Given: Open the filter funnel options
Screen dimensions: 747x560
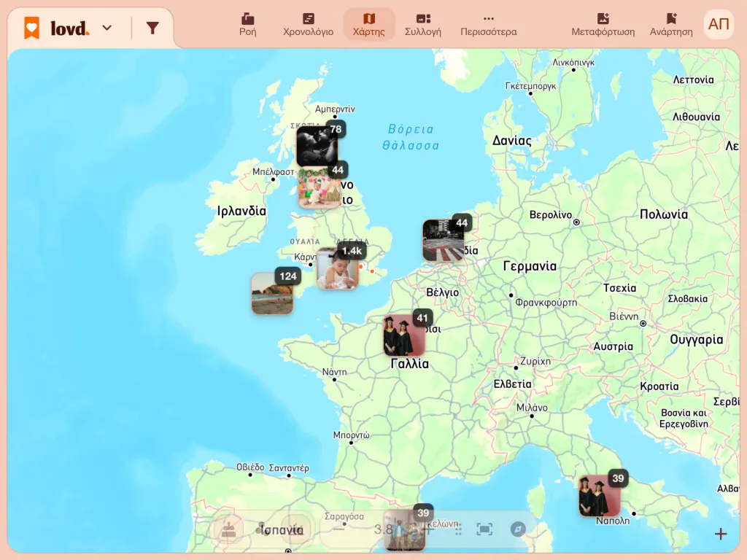Looking at the screenshot, I should pos(152,28).
